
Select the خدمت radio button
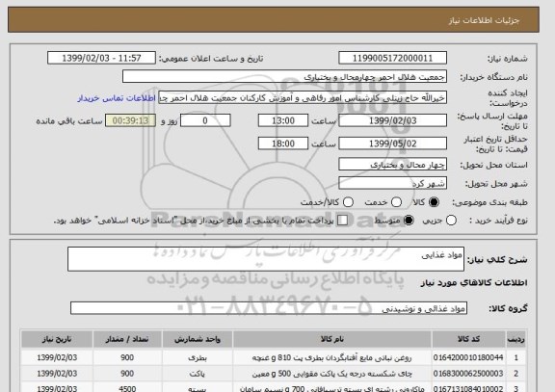(396, 202)
